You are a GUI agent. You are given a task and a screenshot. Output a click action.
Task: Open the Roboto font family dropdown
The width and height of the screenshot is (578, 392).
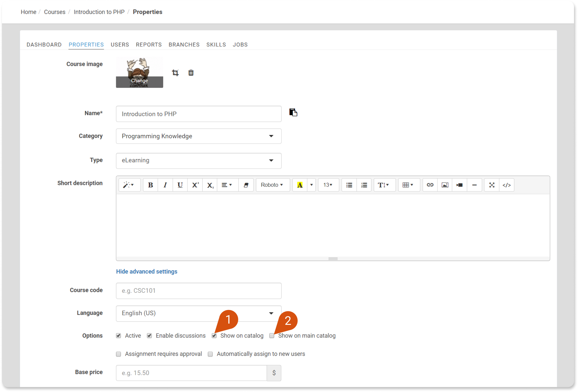pos(273,185)
